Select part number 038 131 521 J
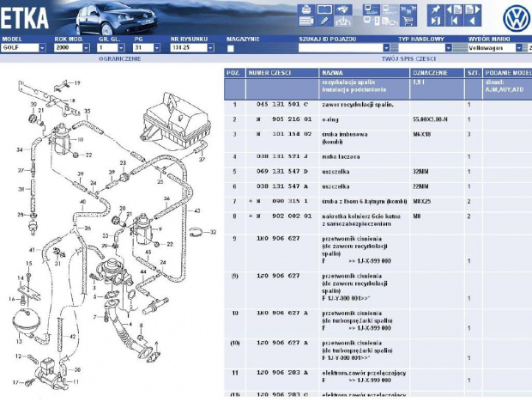Image resolution: width=532 pixels, height=402 pixels. (282, 156)
